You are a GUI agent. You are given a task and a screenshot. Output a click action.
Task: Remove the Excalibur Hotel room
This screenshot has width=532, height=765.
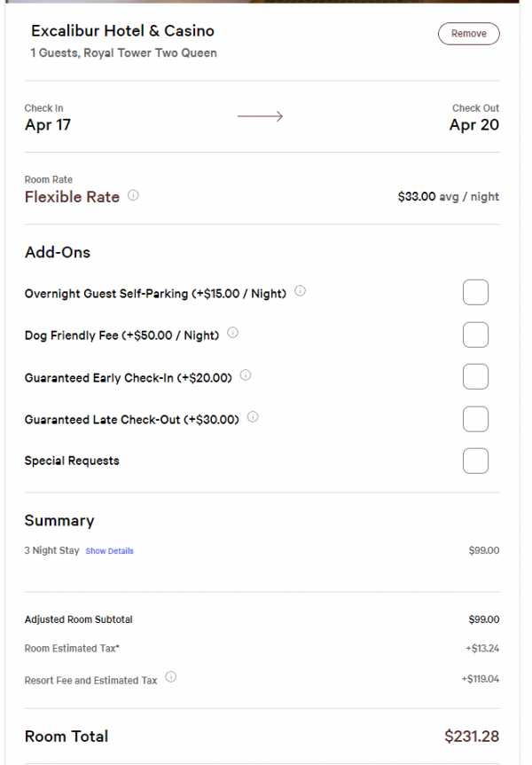click(x=468, y=34)
